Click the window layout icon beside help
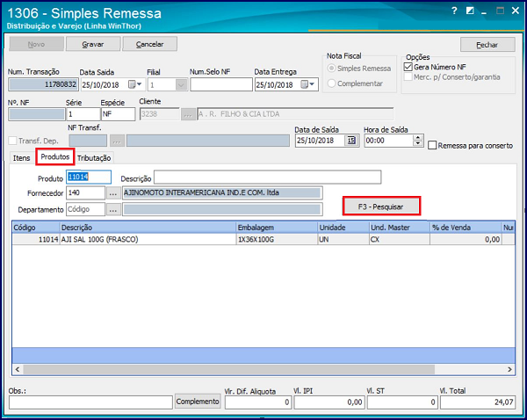This screenshot has height=420, width=527. pyautogui.click(x=470, y=11)
